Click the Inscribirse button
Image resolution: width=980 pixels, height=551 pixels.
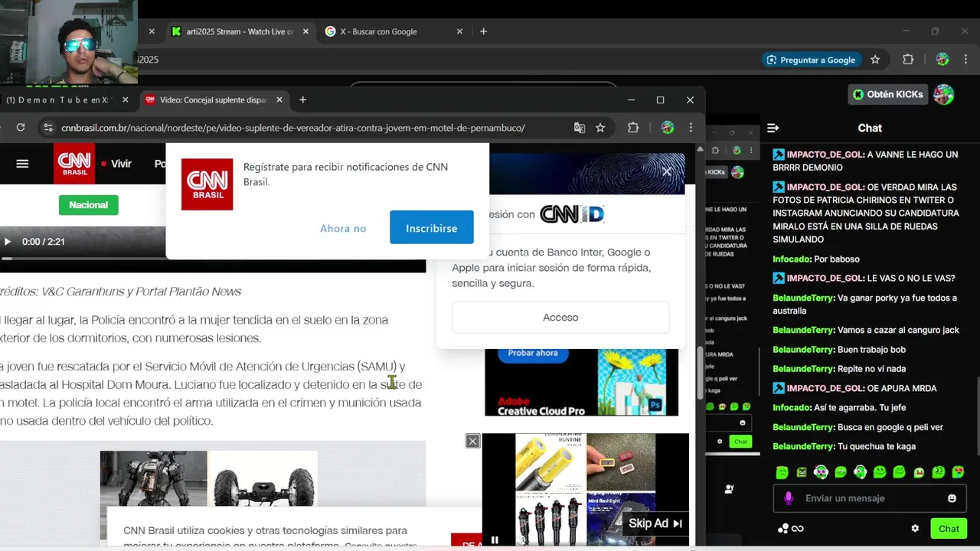[431, 227]
